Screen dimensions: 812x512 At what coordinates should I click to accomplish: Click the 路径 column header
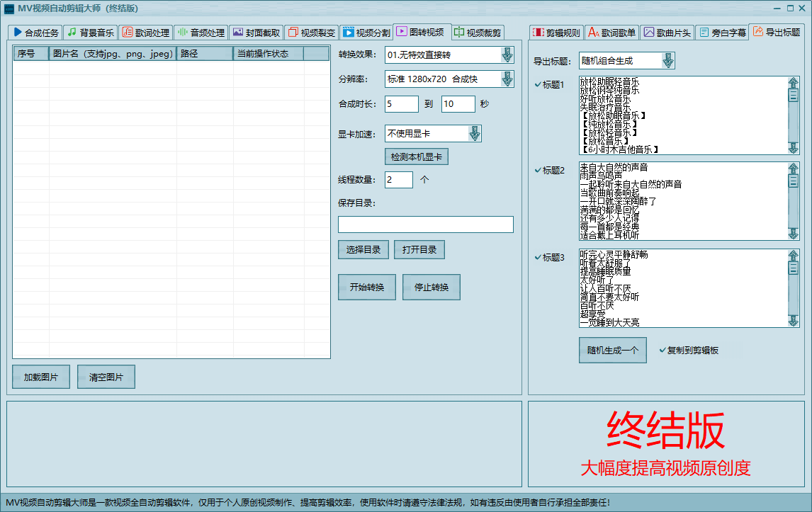(205, 54)
